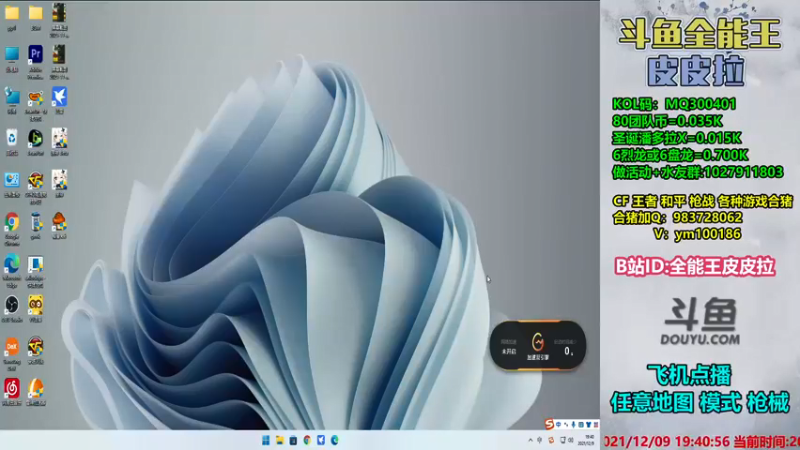Open the second yellow folder on desktop
The height and width of the screenshot is (450, 800).
coord(35,13)
